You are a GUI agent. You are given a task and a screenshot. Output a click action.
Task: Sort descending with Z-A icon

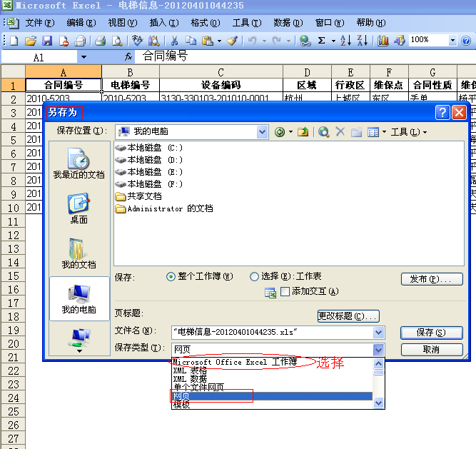(x=363, y=41)
